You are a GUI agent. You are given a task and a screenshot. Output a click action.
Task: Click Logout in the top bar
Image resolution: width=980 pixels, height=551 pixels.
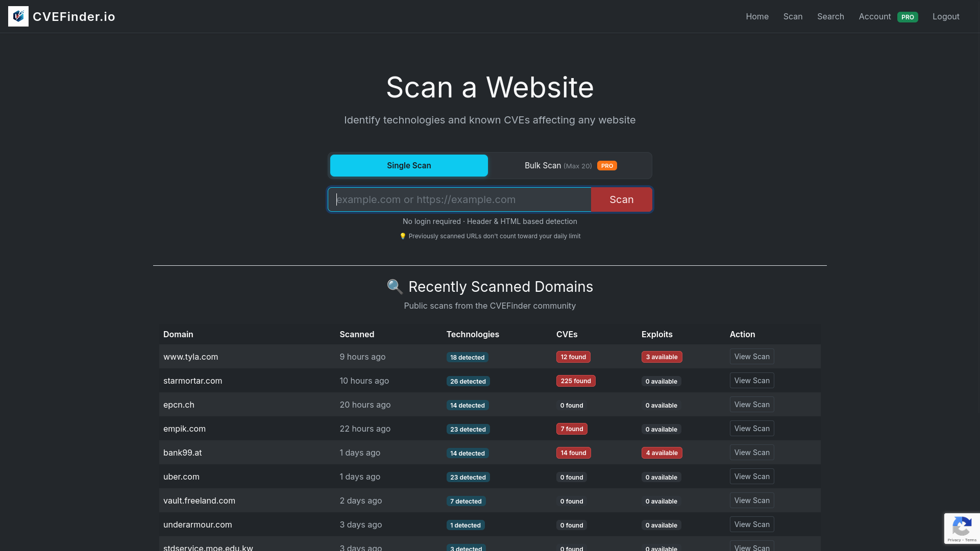(946, 17)
